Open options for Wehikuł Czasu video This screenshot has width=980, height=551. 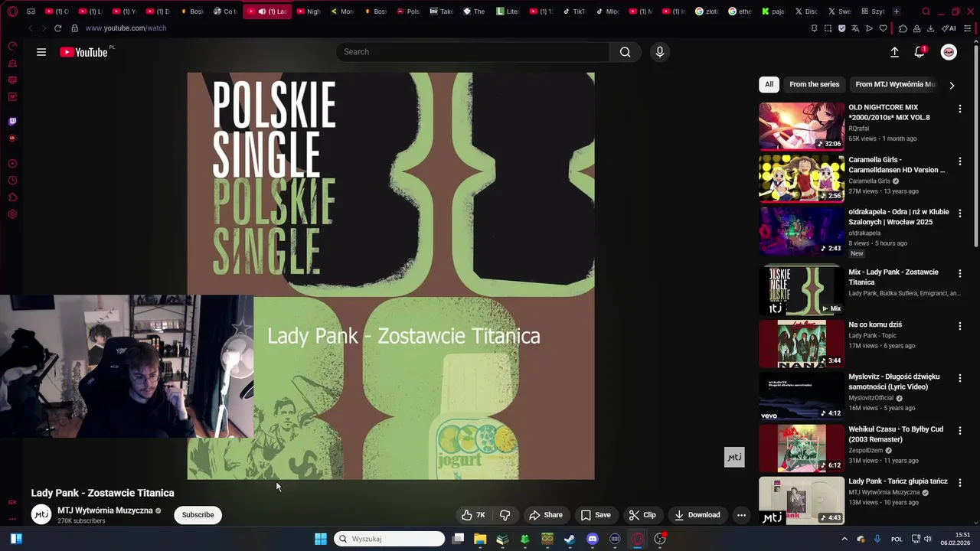click(959, 430)
